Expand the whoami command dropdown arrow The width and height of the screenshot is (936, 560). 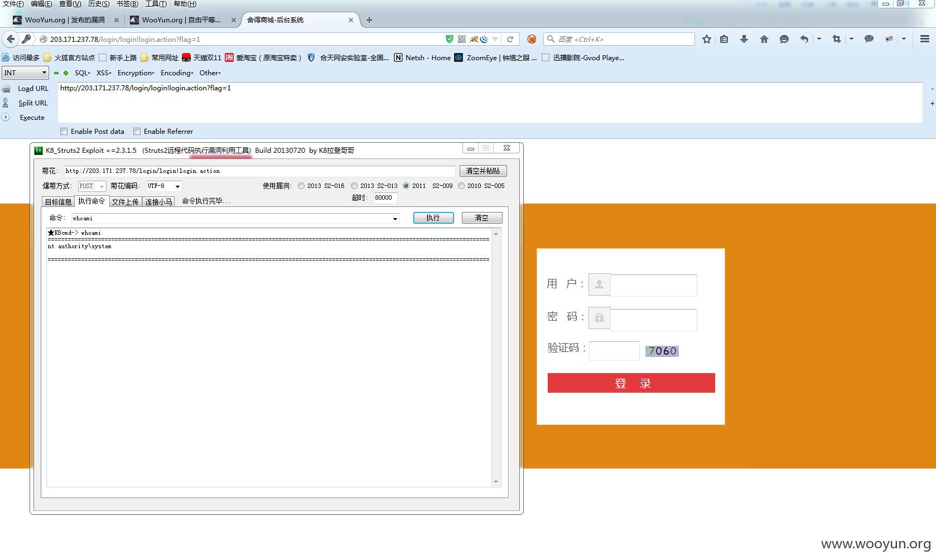395,219
